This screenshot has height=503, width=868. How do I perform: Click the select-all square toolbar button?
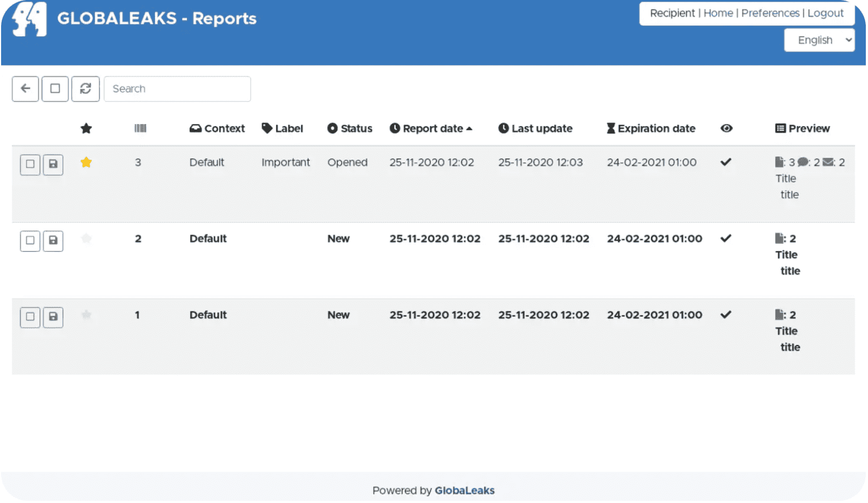tap(55, 89)
